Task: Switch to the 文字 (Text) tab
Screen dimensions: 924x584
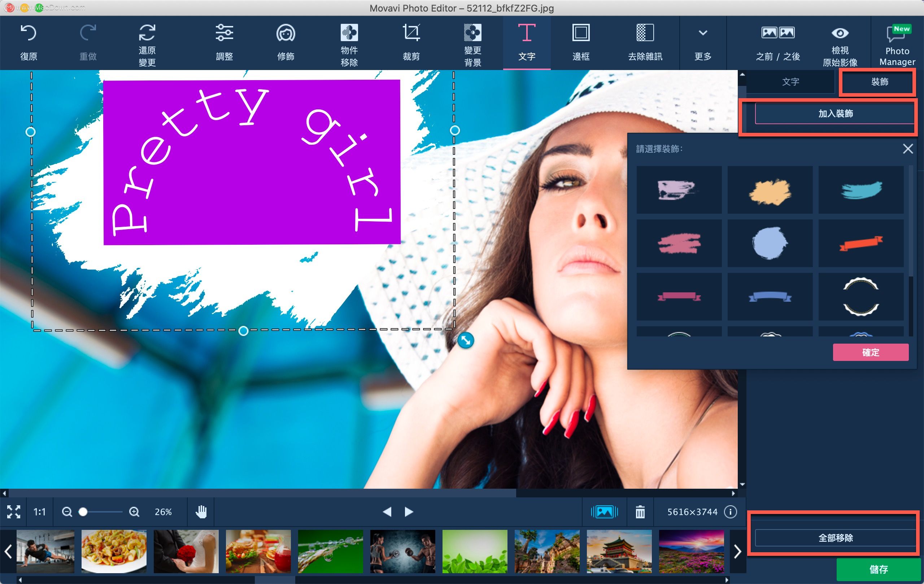Action: (x=791, y=81)
